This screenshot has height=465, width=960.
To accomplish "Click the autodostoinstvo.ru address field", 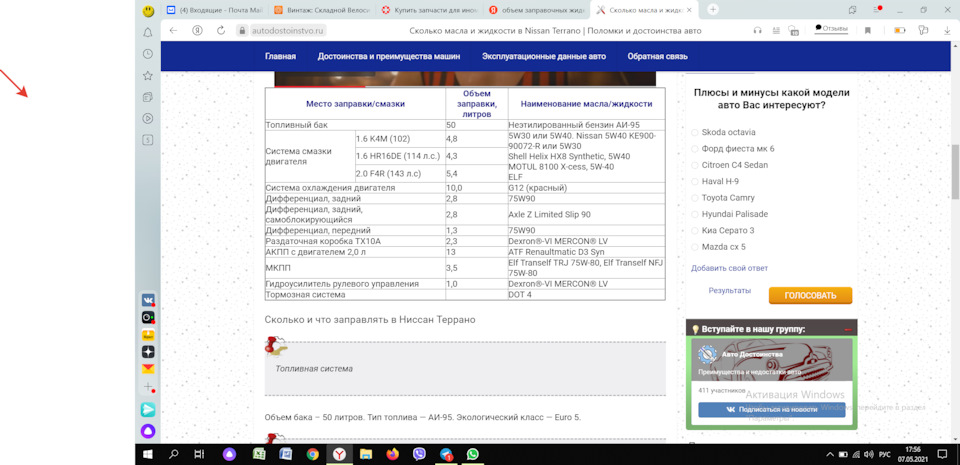I will 288,31.
